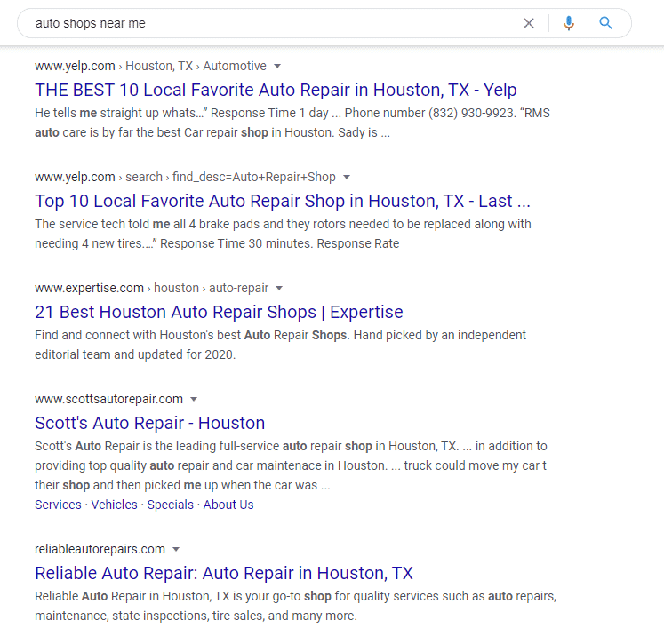Expand the dropdown arrow next to yelp.com Automotive

coord(277,66)
